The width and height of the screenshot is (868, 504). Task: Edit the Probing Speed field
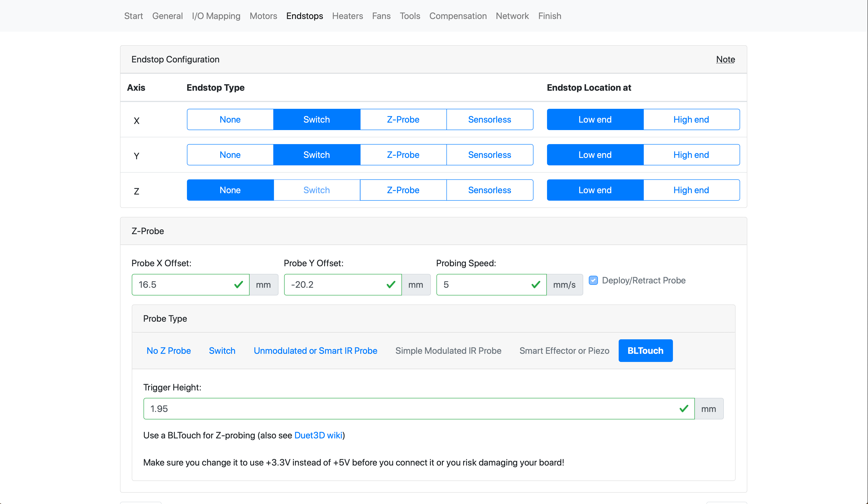(491, 285)
